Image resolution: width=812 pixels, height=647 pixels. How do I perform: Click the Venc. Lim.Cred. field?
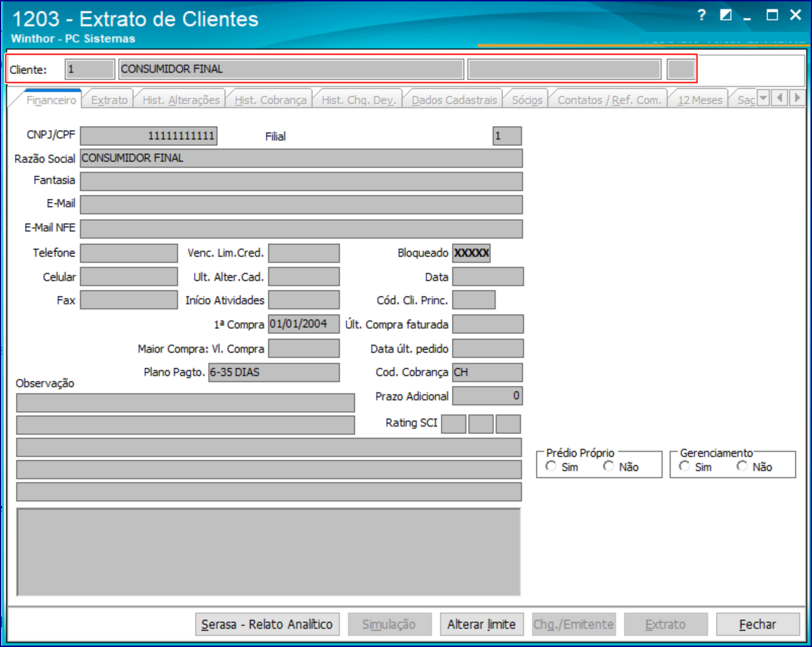click(x=303, y=253)
